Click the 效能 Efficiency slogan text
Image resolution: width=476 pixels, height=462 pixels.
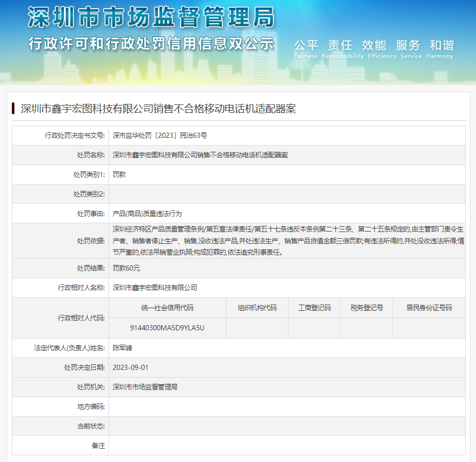click(382, 49)
